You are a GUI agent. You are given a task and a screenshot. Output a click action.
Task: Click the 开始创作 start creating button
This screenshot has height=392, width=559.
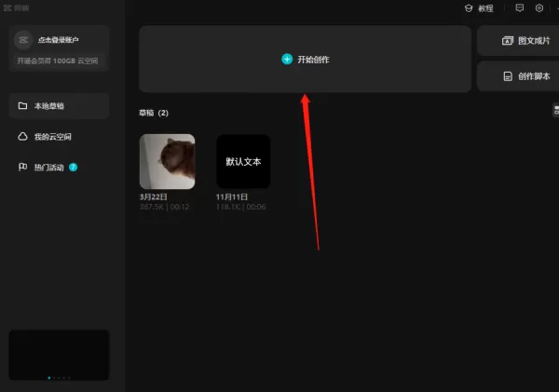[x=305, y=59]
